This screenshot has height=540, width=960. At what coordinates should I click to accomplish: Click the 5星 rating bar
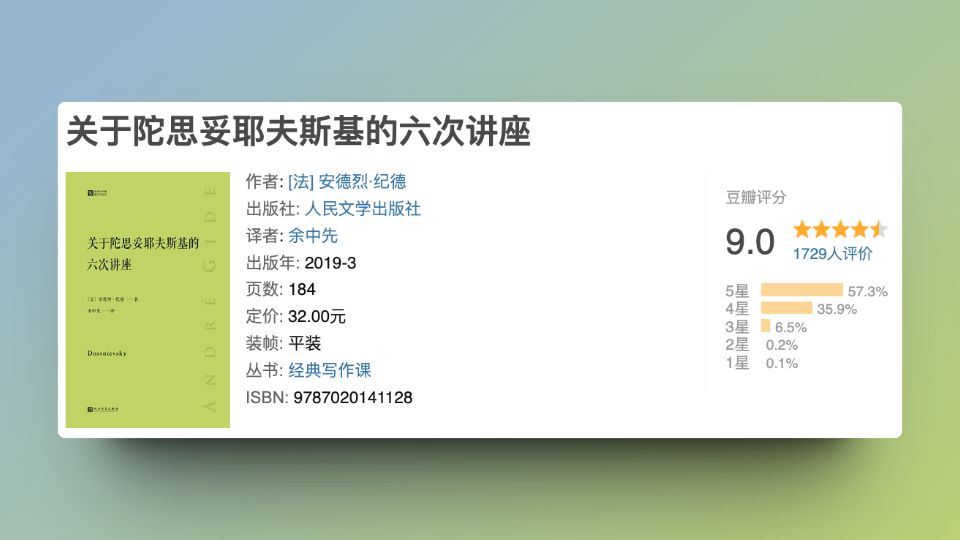(x=801, y=290)
